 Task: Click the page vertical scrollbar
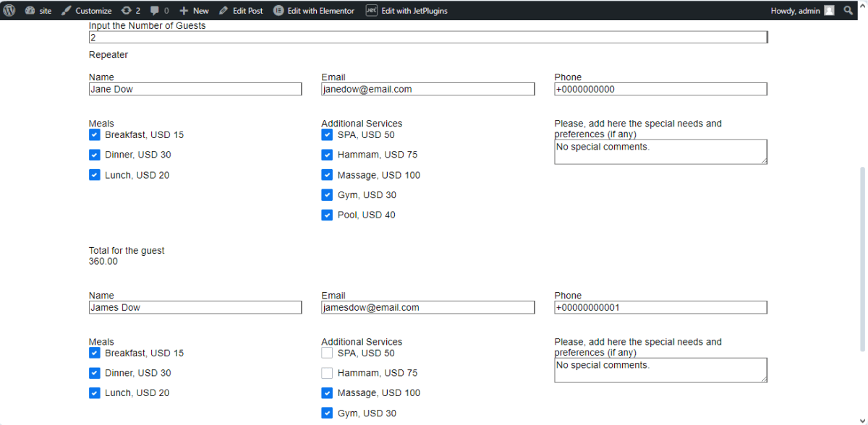click(862, 253)
